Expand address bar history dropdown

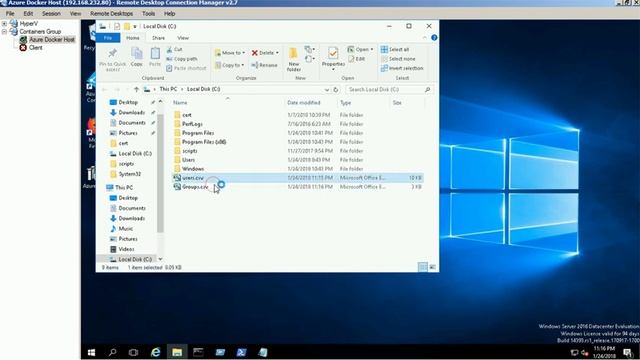[327, 89]
